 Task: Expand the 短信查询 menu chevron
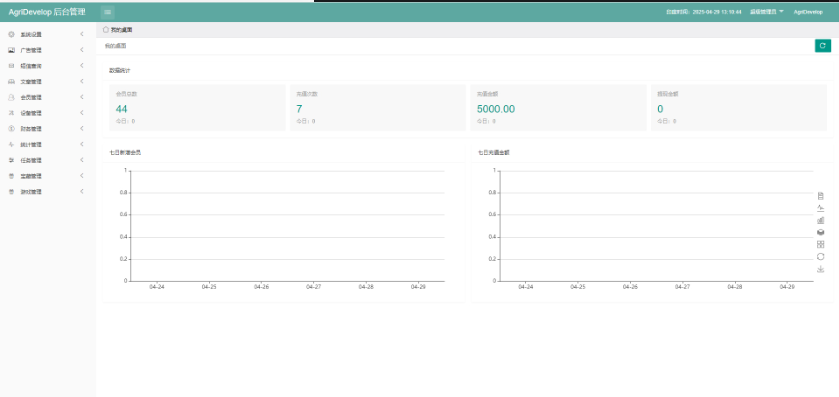pos(82,66)
